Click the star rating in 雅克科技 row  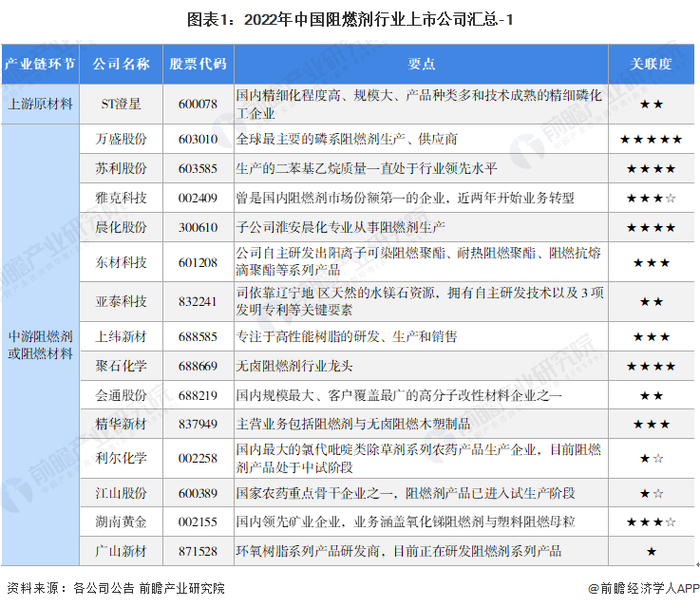pyautogui.click(x=651, y=198)
